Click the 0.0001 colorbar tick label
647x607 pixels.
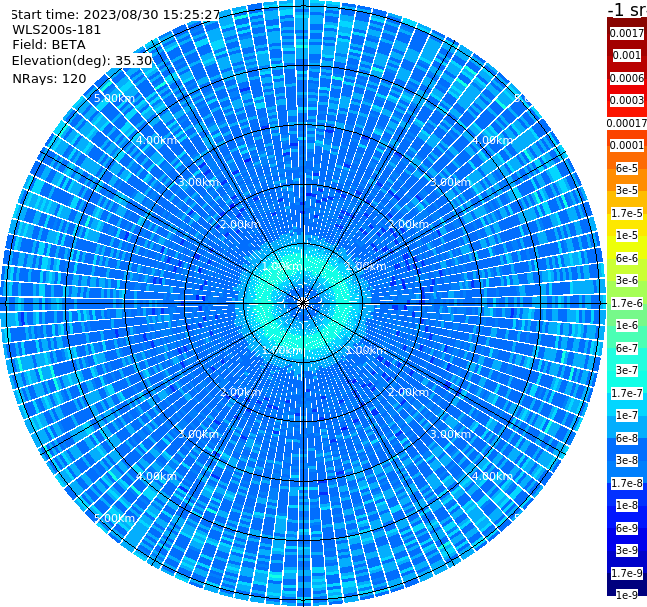click(x=627, y=145)
